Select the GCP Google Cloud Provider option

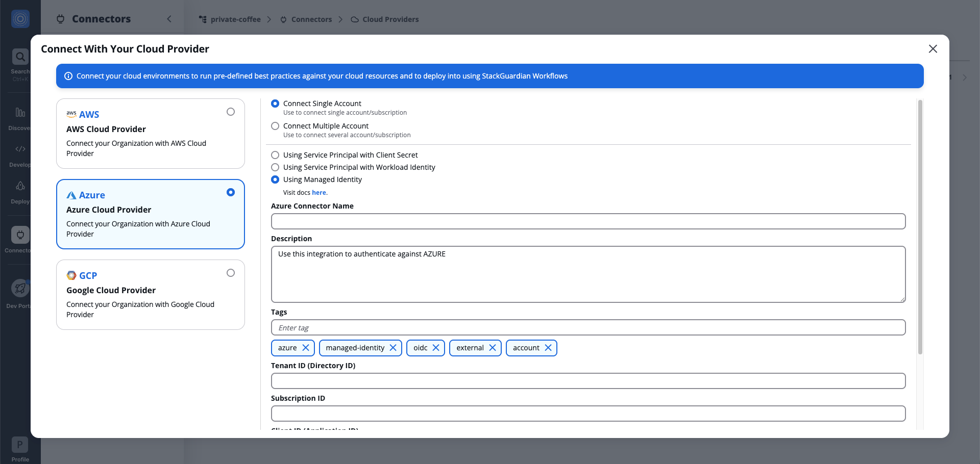150,295
